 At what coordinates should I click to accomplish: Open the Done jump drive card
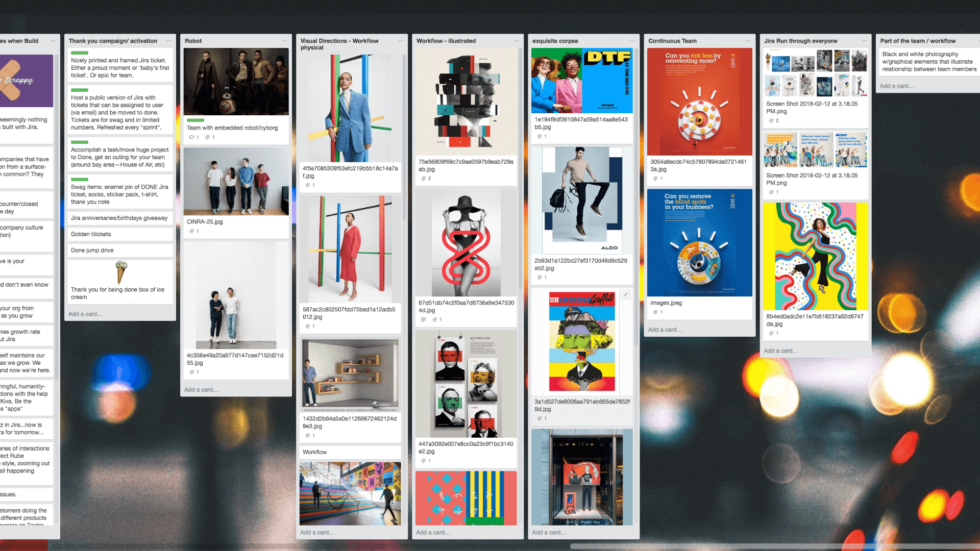(x=120, y=251)
